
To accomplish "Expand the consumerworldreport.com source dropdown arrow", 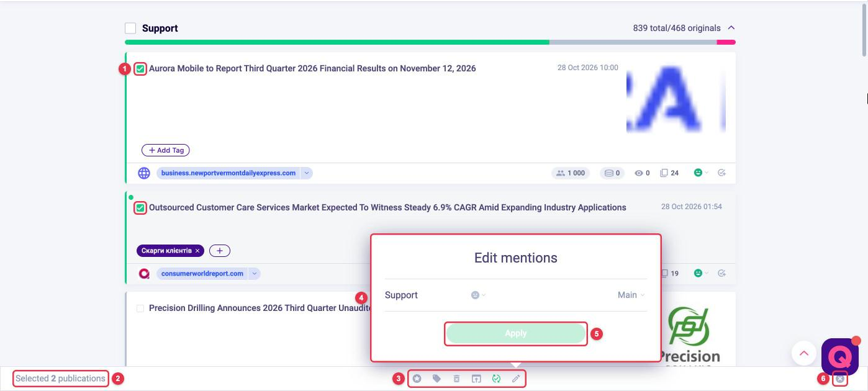I will pos(254,273).
